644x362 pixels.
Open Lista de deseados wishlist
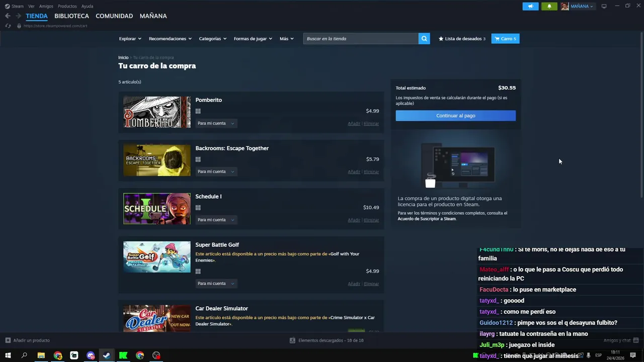pos(462,39)
